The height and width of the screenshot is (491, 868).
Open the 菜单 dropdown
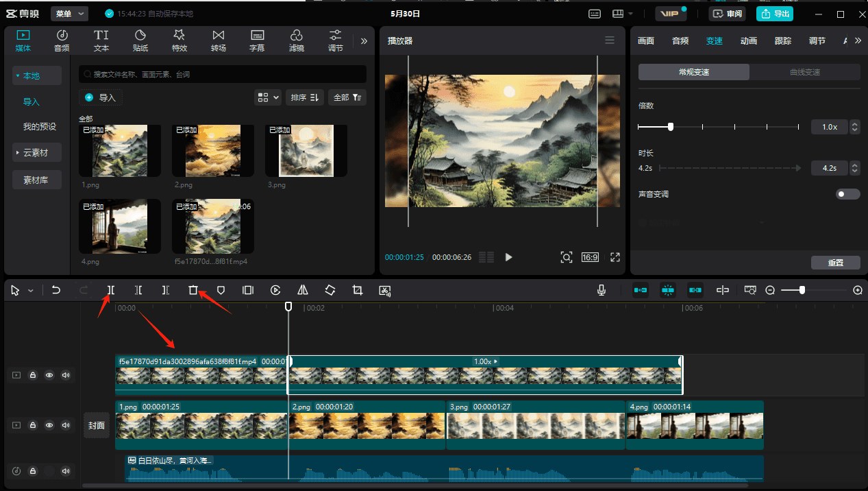(x=70, y=14)
